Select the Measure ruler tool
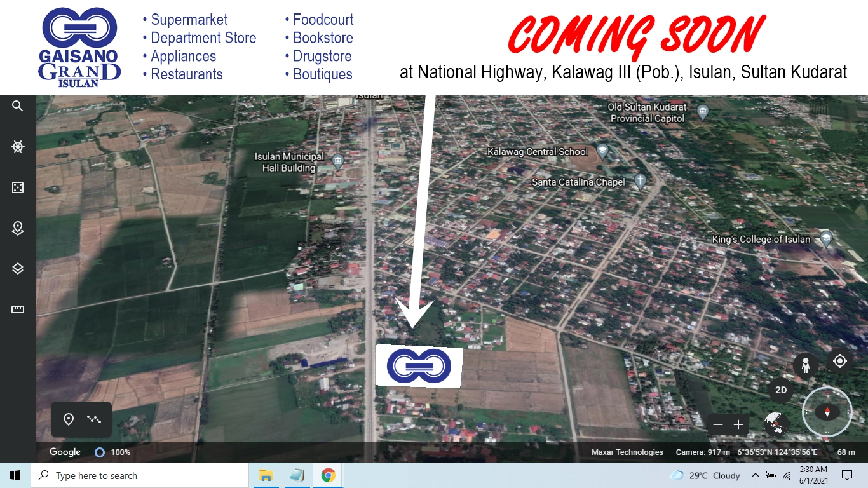 18,309
